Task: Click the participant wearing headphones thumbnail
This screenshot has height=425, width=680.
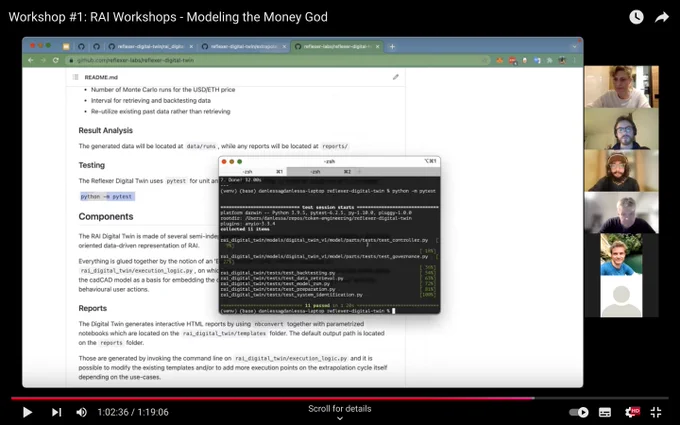Action: coord(621,129)
